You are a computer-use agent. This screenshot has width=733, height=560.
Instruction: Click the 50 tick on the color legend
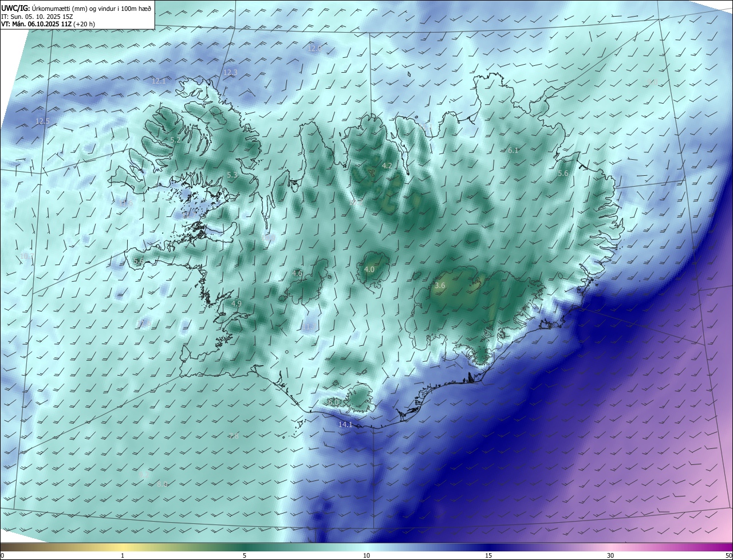click(x=728, y=555)
